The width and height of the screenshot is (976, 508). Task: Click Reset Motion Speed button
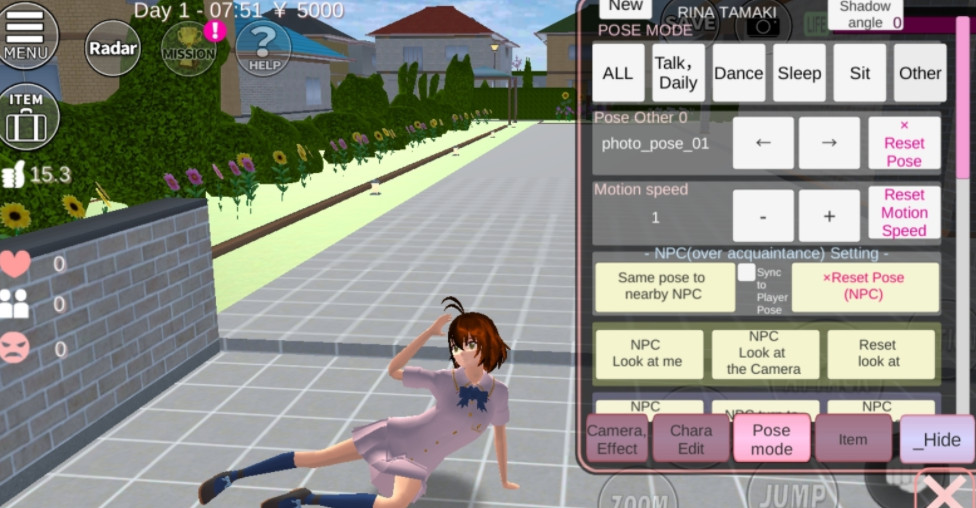click(x=904, y=213)
